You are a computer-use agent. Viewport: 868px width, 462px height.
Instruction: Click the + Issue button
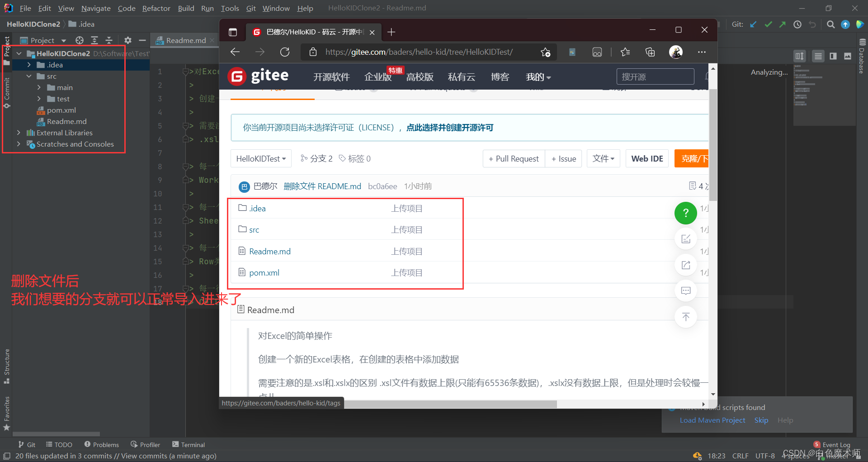[x=564, y=159]
